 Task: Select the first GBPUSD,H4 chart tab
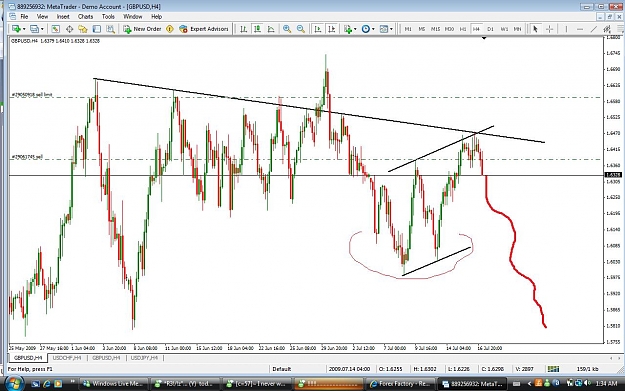[x=28, y=358]
